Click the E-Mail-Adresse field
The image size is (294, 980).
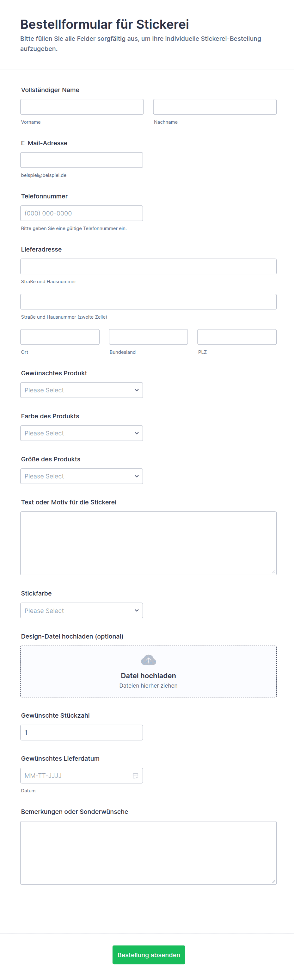tap(82, 160)
